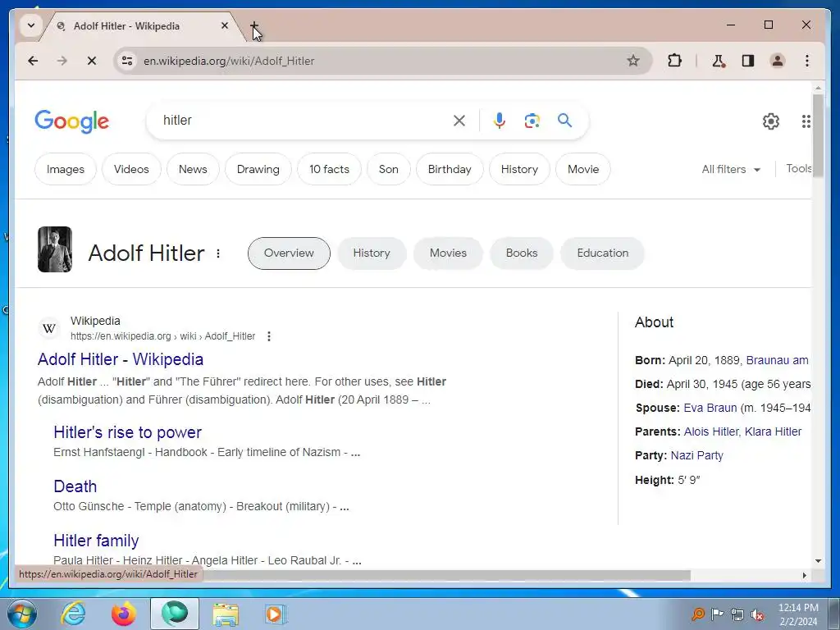Go back to the previous page
The width and height of the screenshot is (840, 630).
click(x=33, y=61)
